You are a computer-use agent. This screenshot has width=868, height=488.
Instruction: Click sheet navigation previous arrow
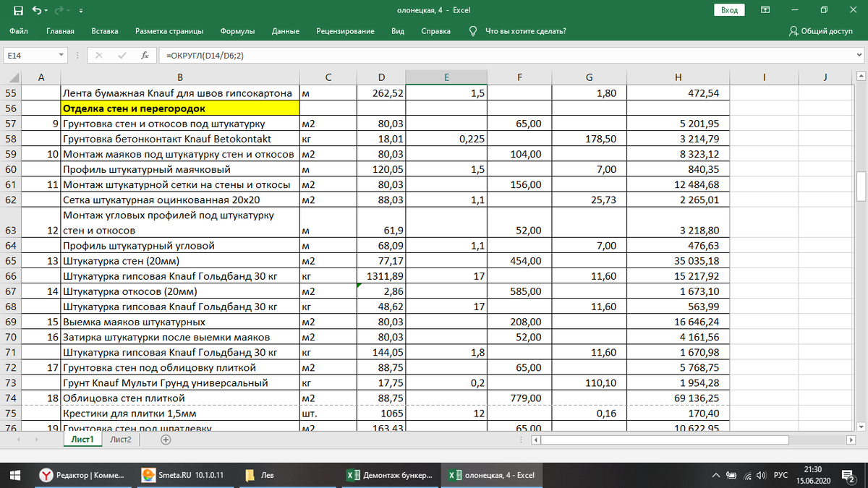[x=20, y=439]
